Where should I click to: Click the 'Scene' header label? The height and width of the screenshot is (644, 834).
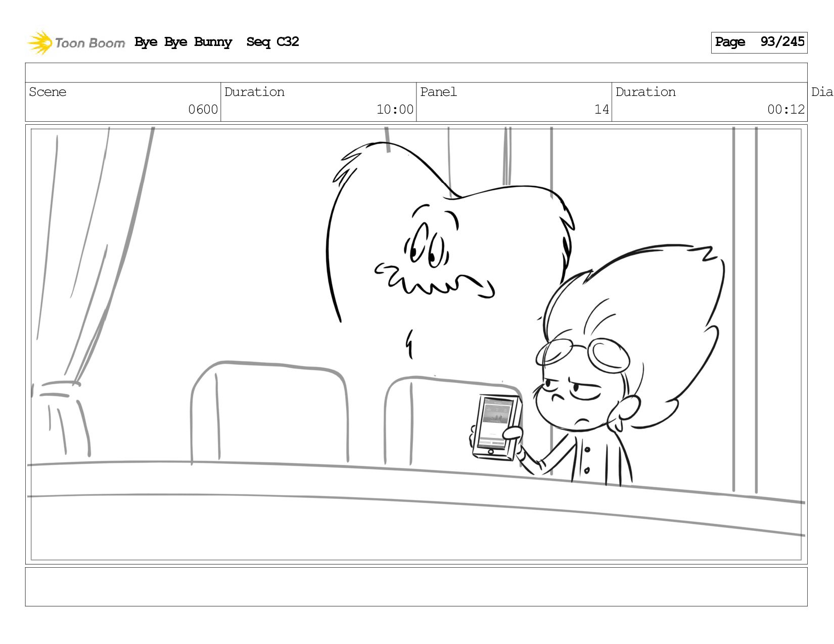tap(48, 92)
